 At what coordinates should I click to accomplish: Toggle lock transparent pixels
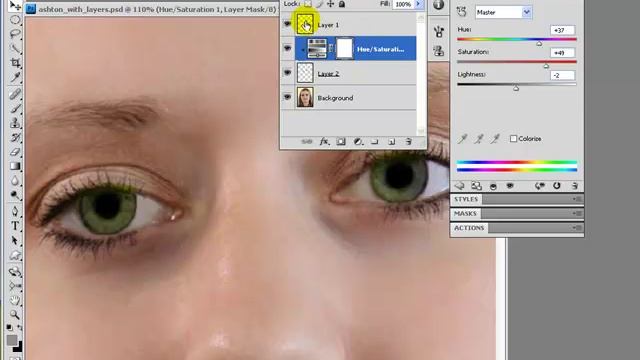point(307,4)
